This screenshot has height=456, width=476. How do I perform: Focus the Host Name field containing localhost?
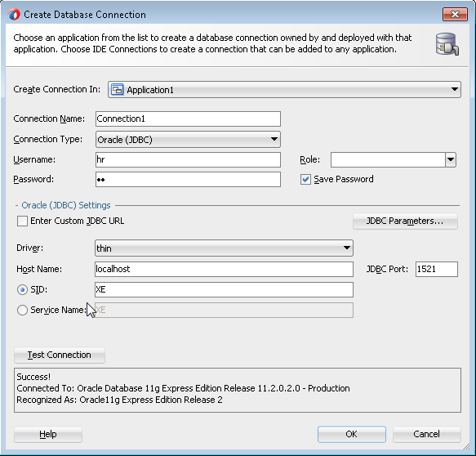point(224,269)
